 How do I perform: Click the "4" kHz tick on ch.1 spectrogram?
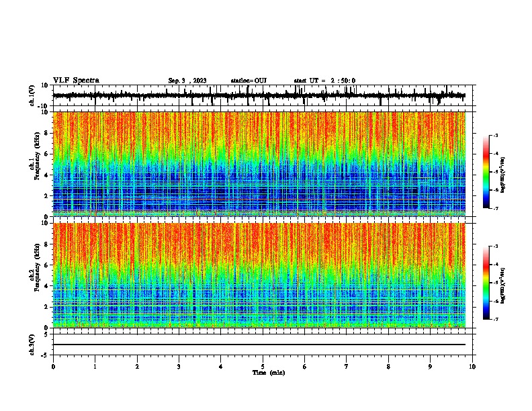click(46, 175)
